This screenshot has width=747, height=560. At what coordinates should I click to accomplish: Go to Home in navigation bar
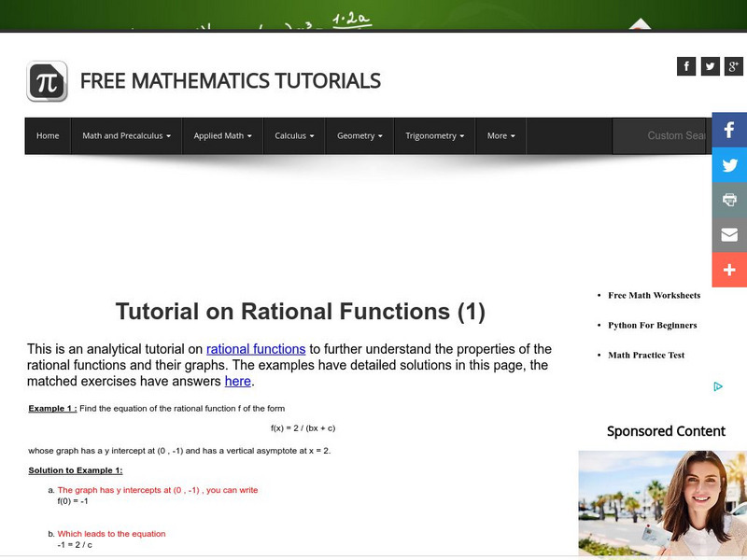(48, 135)
